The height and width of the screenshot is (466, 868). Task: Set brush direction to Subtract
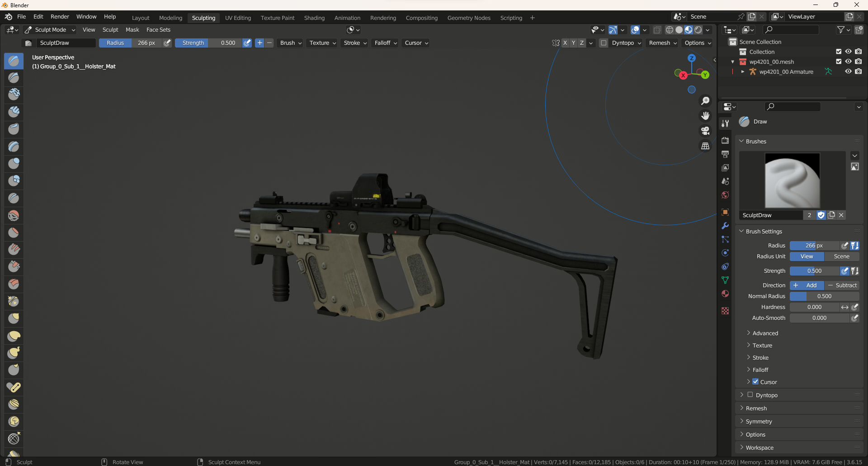pyautogui.click(x=842, y=285)
